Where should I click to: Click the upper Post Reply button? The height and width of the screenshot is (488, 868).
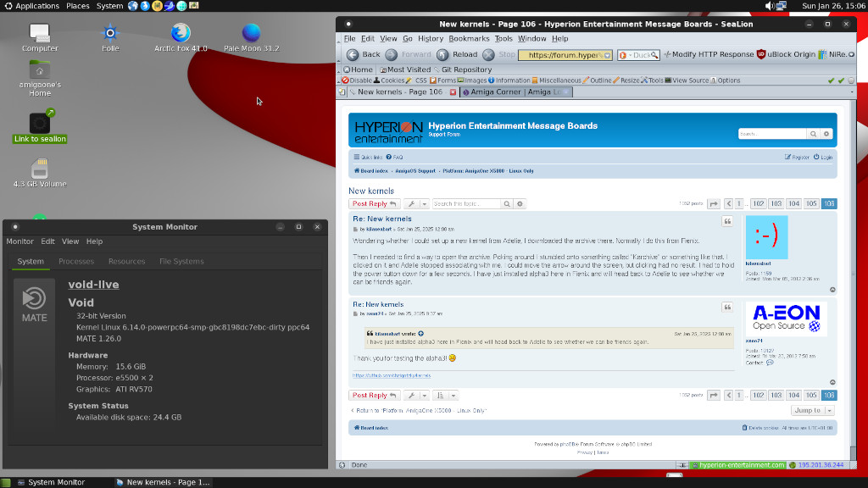tap(374, 203)
